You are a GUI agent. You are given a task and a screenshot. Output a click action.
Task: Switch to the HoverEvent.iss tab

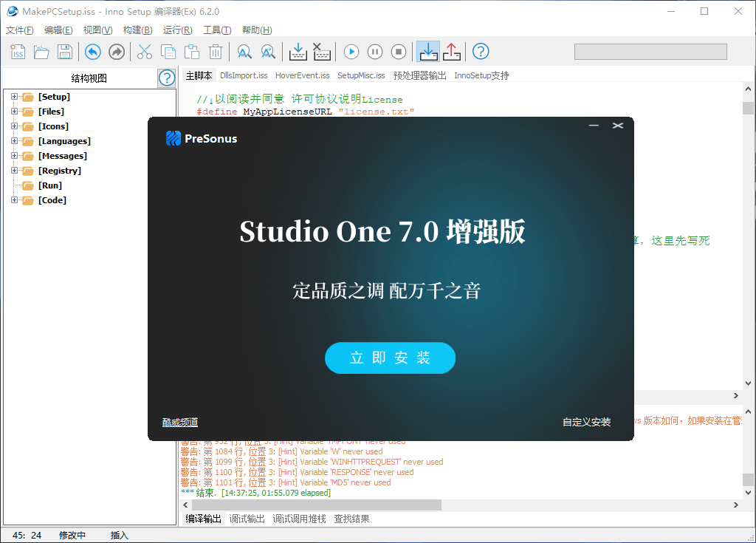point(302,76)
